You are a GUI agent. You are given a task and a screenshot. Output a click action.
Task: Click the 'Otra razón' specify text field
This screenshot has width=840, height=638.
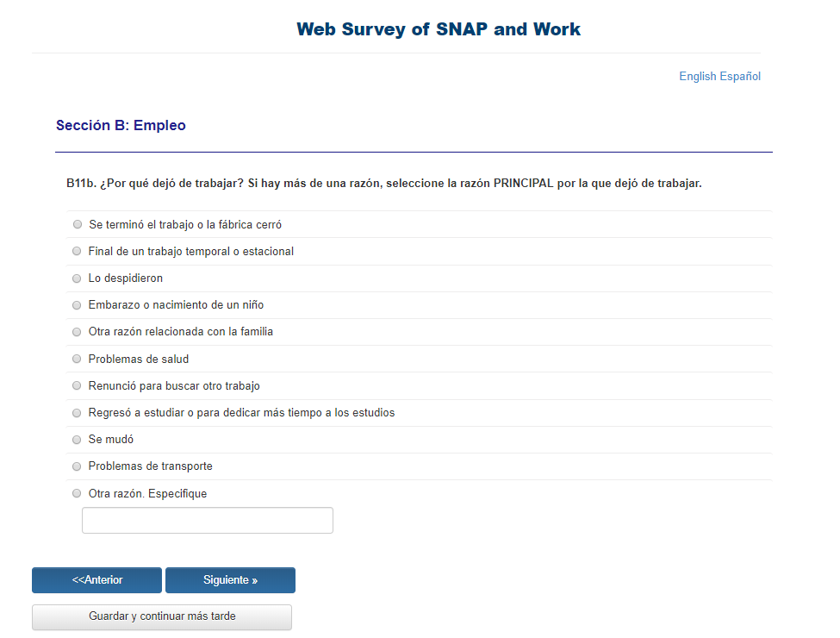point(208,521)
